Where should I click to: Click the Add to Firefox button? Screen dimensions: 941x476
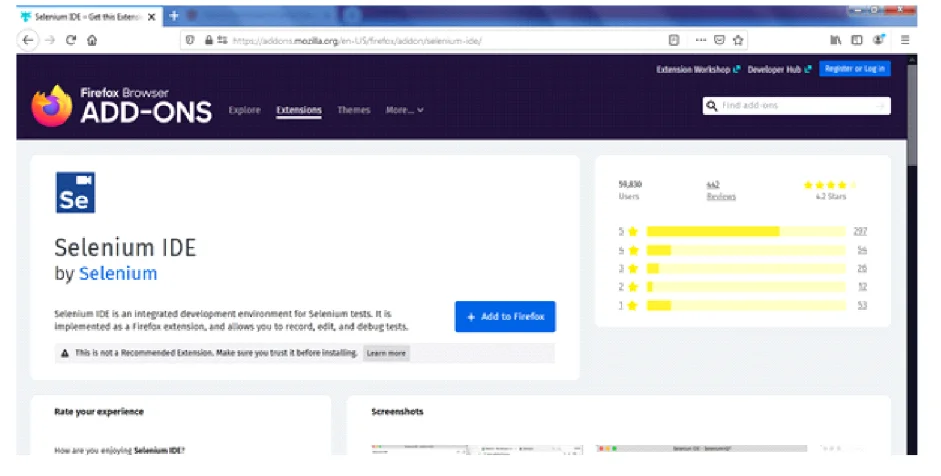(x=505, y=316)
